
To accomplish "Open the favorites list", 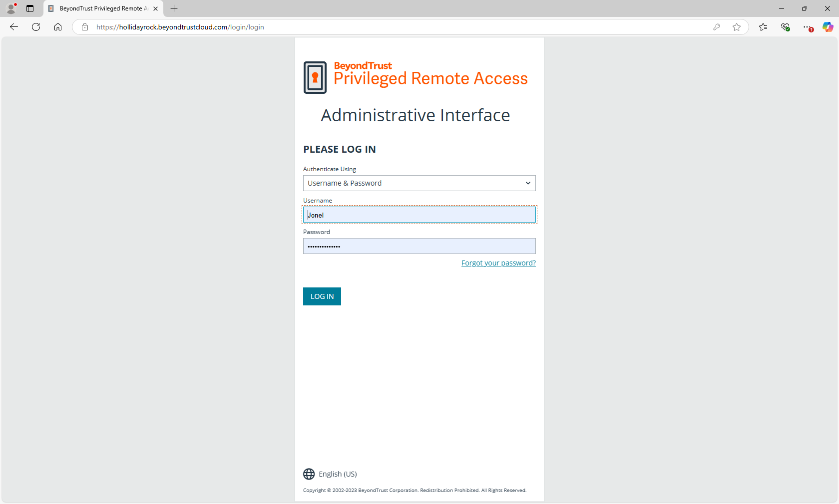I will coord(763,27).
